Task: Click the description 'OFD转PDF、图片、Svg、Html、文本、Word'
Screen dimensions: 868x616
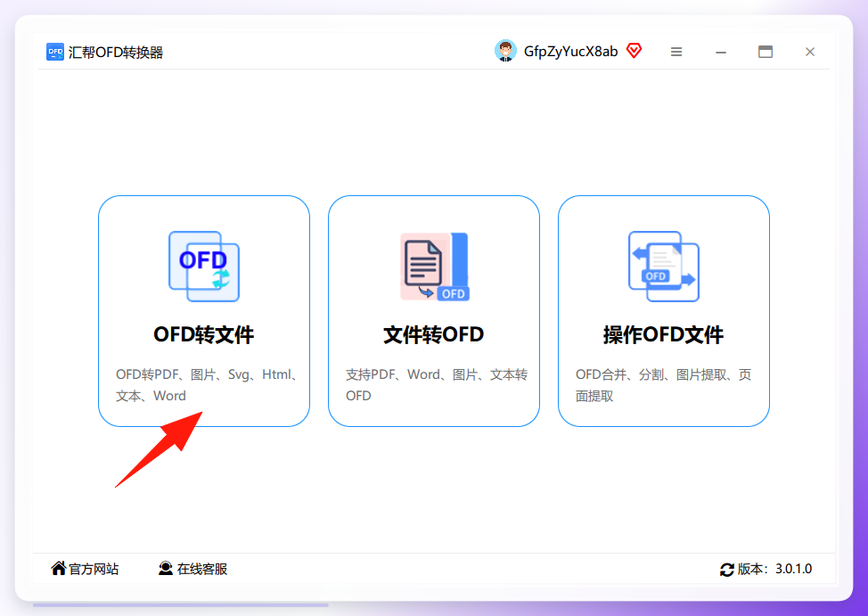Action: (x=208, y=385)
